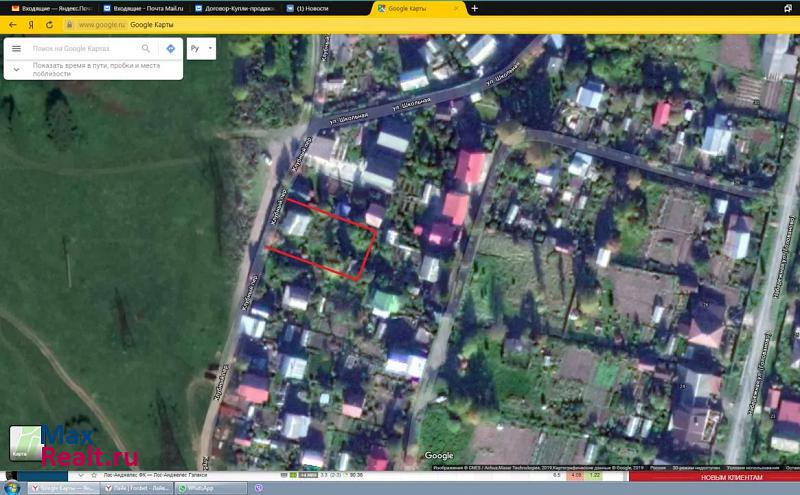This screenshot has width=800, height=495.
Task: Open the 'Ру' language dropdown
Action: point(201,48)
